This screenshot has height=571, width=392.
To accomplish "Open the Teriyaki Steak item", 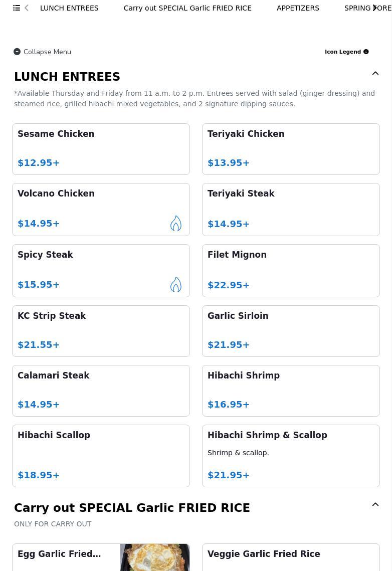I will (291, 210).
